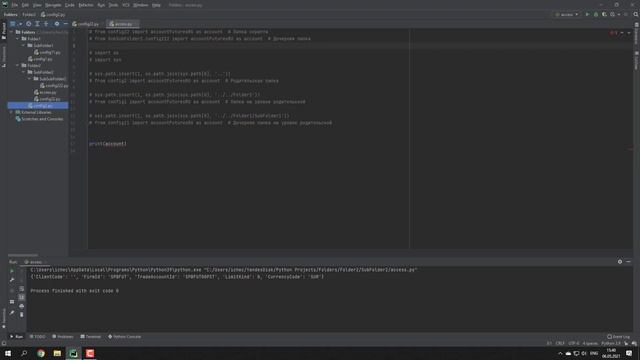Place cursor on print(account) line
Screen dimensions: 640x360
(108, 144)
